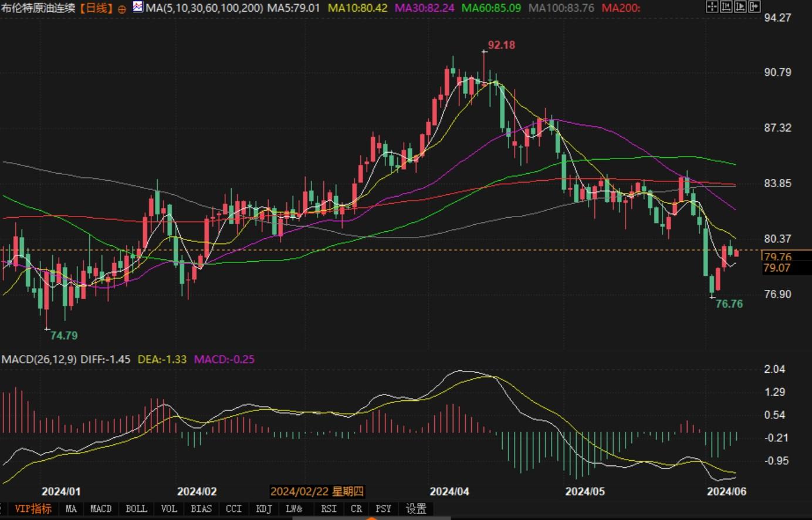Screen dimensions: 812x520
Task: Click the 布伦特原油连续 instrument title
Action: pos(38,8)
